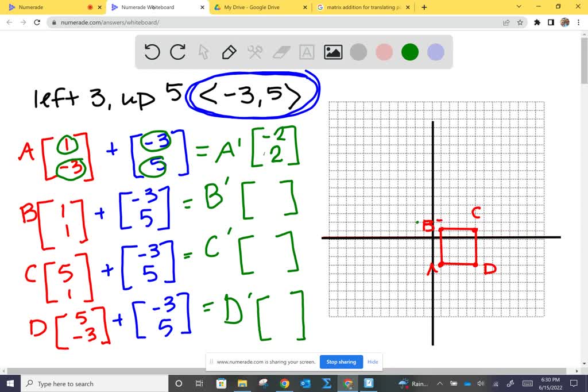Click the Hide link next to Stop sharing
588x392 pixels.
coord(373,362)
